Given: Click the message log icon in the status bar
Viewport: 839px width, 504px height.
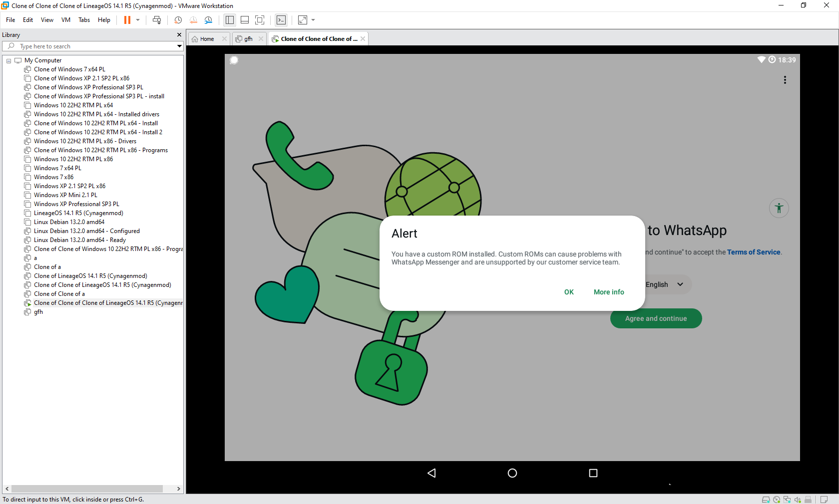Looking at the screenshot, I should click(x=824, y=500).
